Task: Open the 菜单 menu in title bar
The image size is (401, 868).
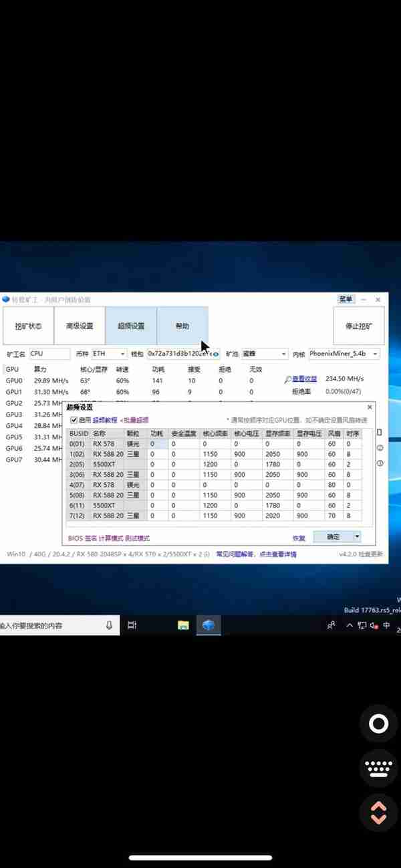Action: (346, 300)
